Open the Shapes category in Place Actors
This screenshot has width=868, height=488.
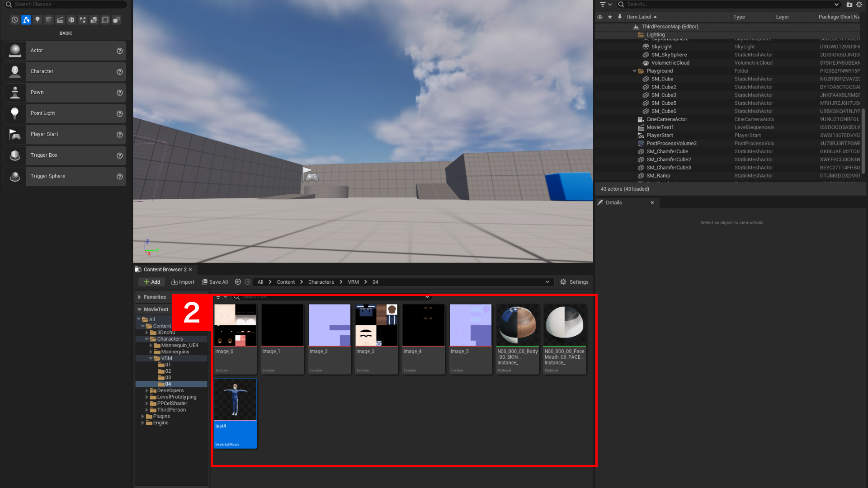point(48,20)
